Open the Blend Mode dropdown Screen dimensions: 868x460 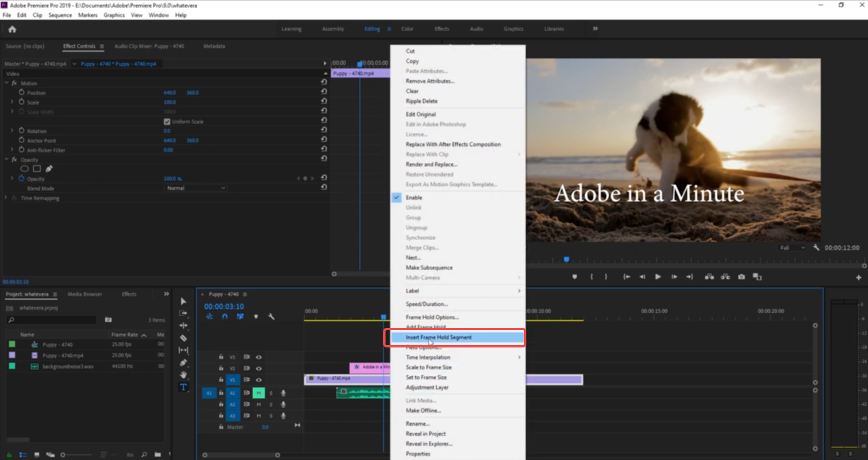(195, 188)
